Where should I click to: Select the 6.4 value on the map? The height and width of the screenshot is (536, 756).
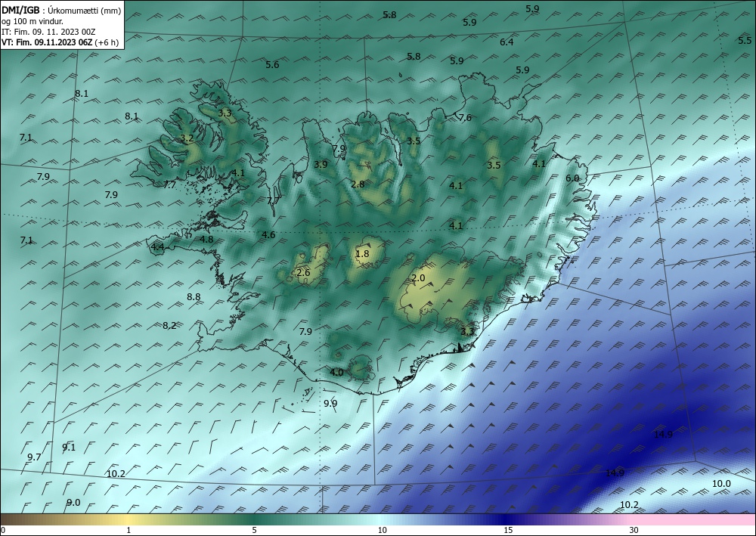507,42
